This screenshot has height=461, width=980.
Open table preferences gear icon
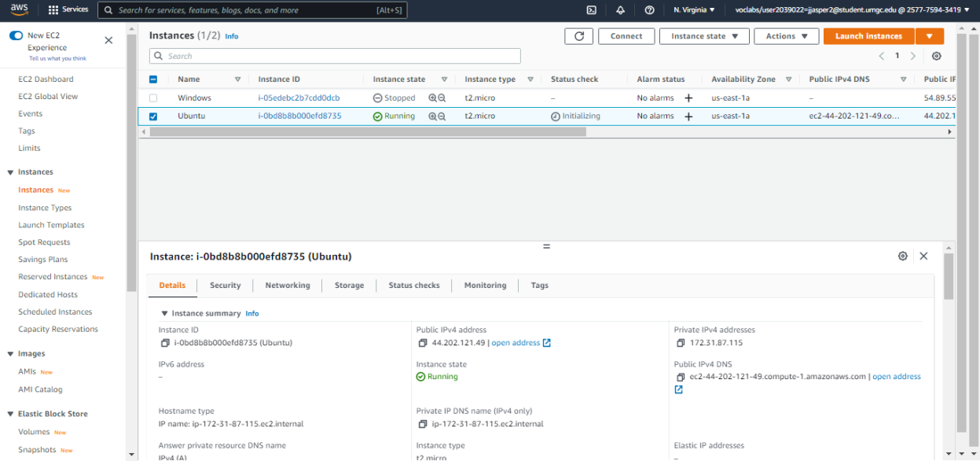(936, 56)
